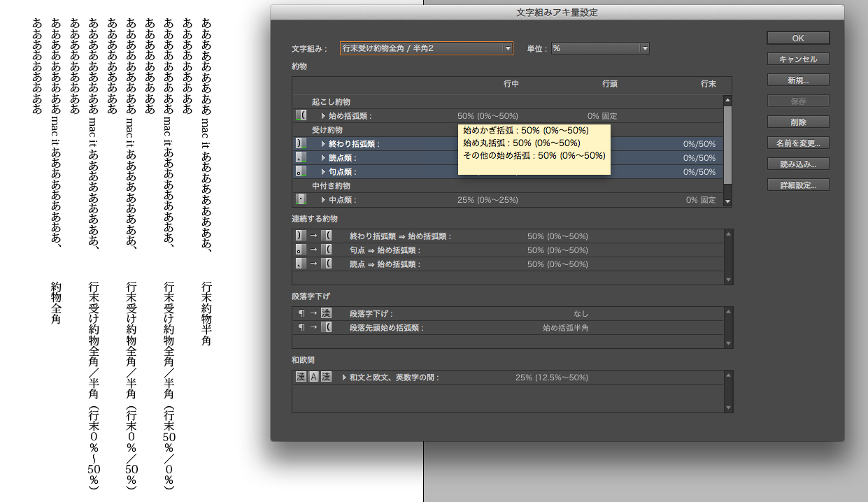868x502 pixels.
Task: Click the 中点類 middle dot icon
Action: coord(301,200)
